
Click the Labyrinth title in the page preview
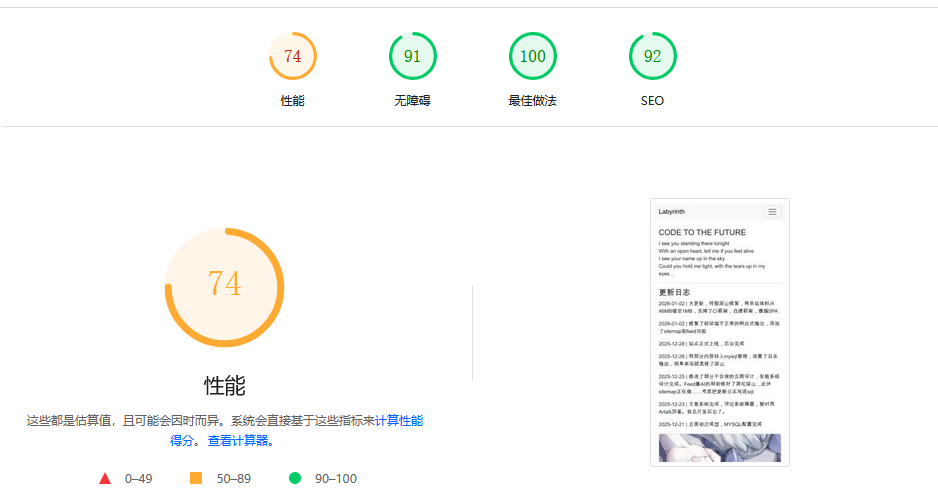672,212
